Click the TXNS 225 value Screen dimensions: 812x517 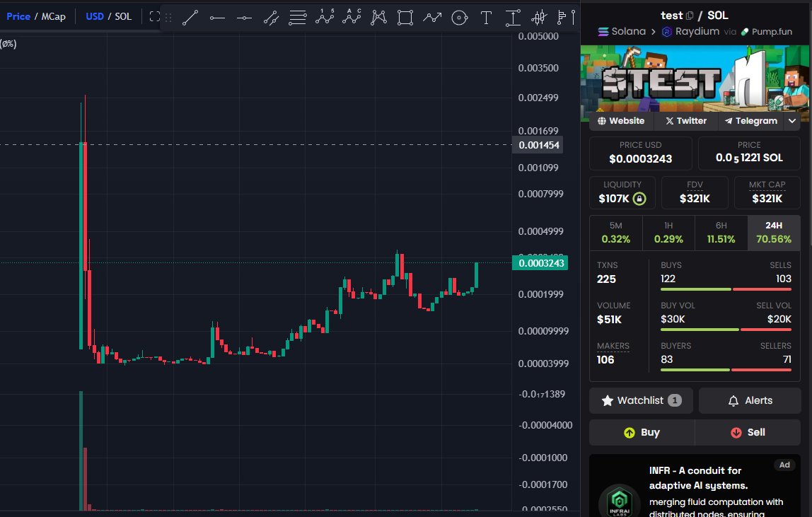click(606, 279)
